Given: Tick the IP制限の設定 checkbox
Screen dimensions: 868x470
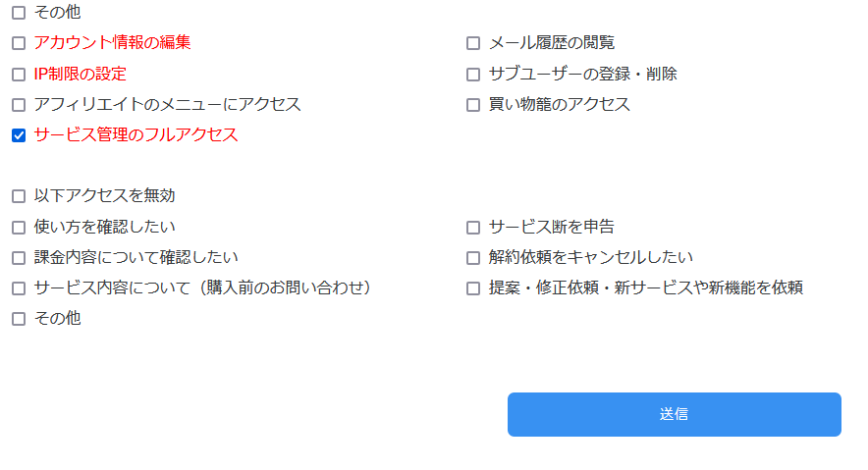Looking at the screenshot, I should [x=19, y=75].
